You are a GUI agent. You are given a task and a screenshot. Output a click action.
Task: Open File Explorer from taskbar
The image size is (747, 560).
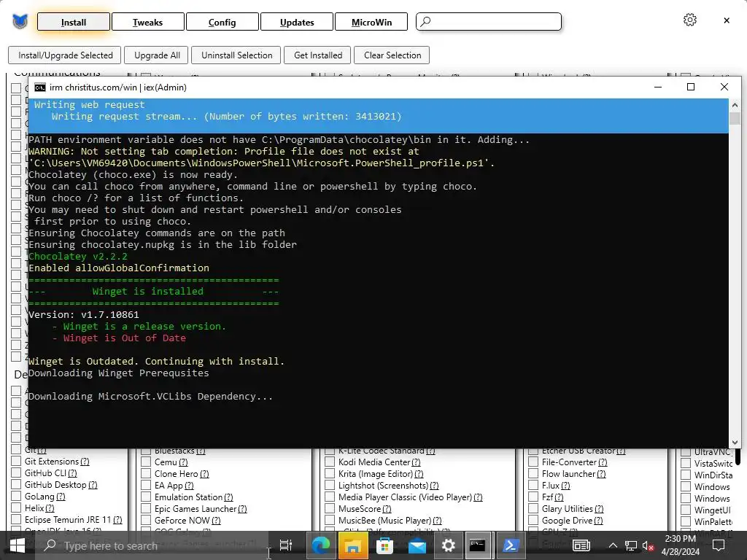352,545
